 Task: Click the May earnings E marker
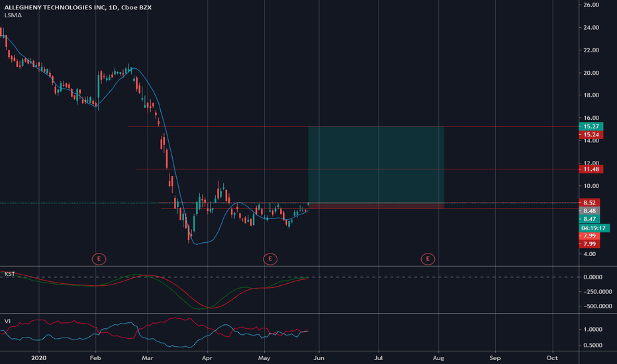coord(270,259)
